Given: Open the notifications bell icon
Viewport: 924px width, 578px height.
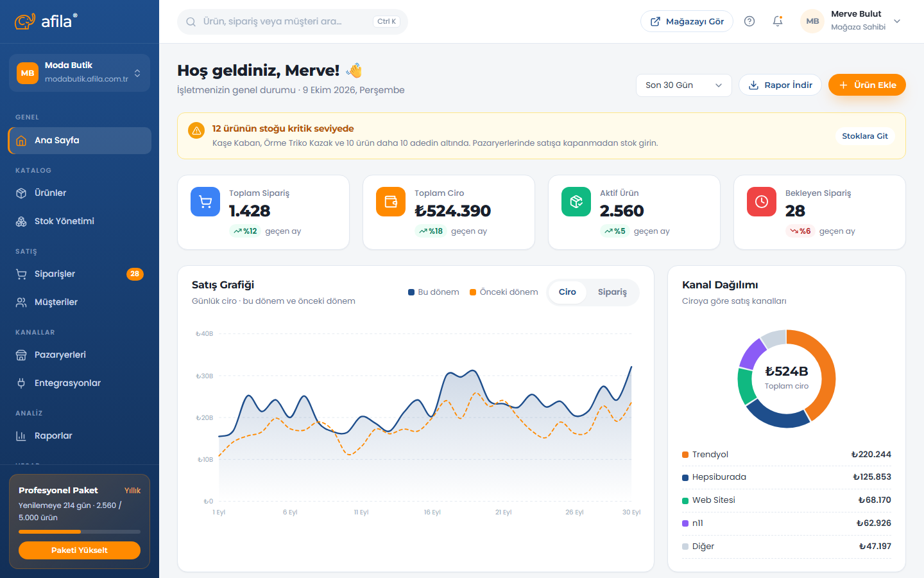Looking at the screenshot, I should 778,21.
